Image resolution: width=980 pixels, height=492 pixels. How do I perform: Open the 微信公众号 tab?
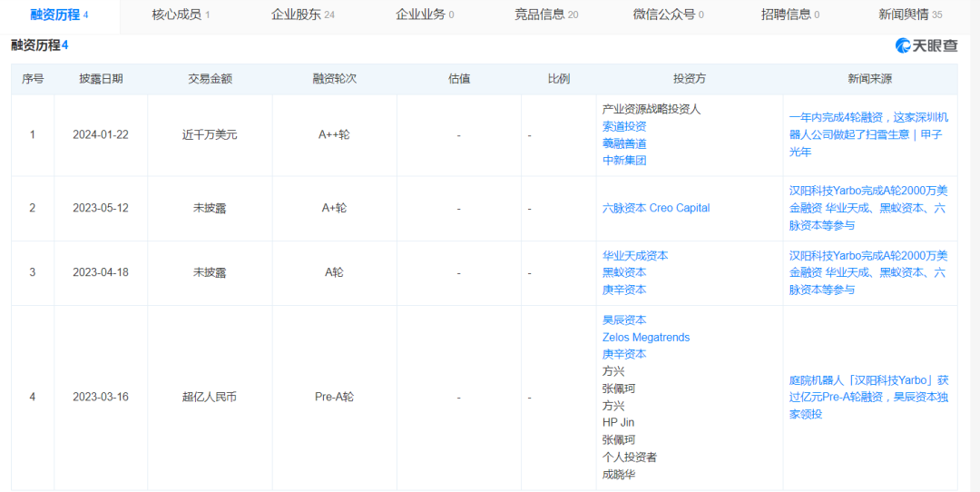tap(668, 15)
